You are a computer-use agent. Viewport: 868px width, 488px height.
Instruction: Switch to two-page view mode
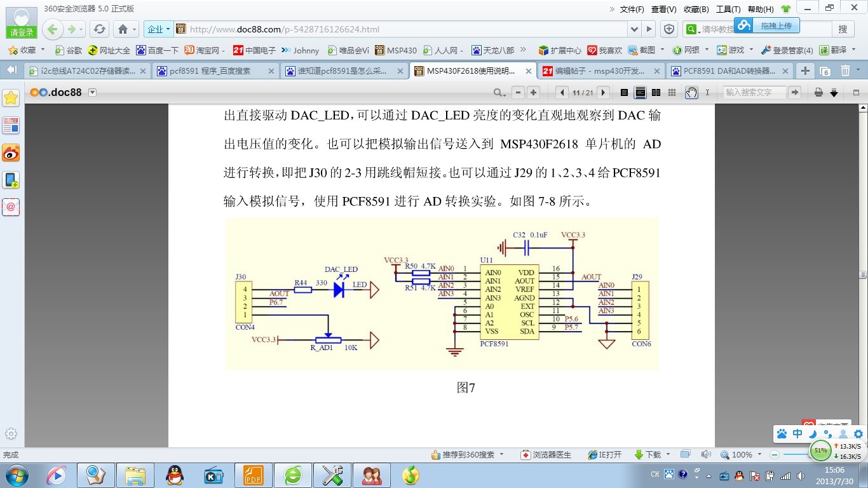(656, 93)
